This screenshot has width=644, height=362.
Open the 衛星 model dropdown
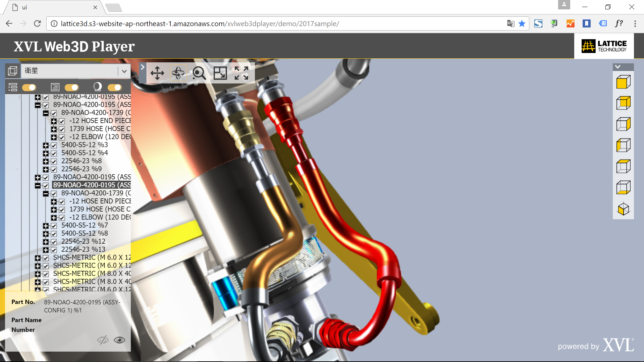124,71
